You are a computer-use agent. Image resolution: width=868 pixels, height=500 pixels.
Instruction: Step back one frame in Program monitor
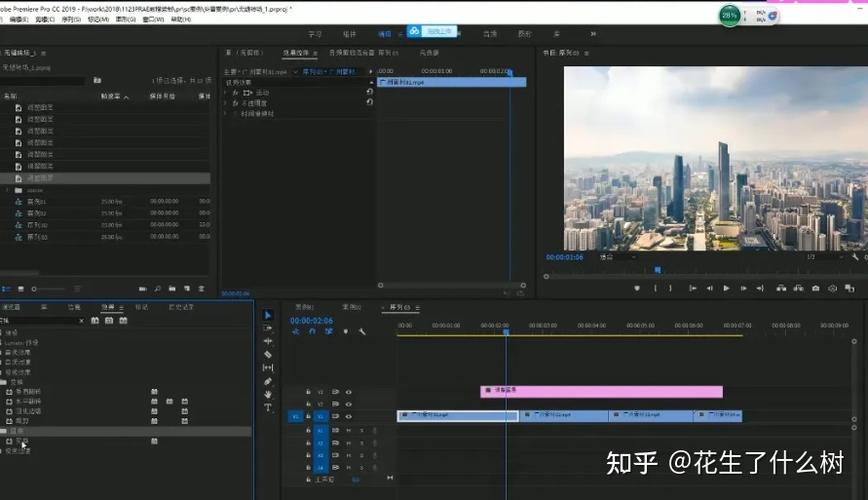point(709,288)
